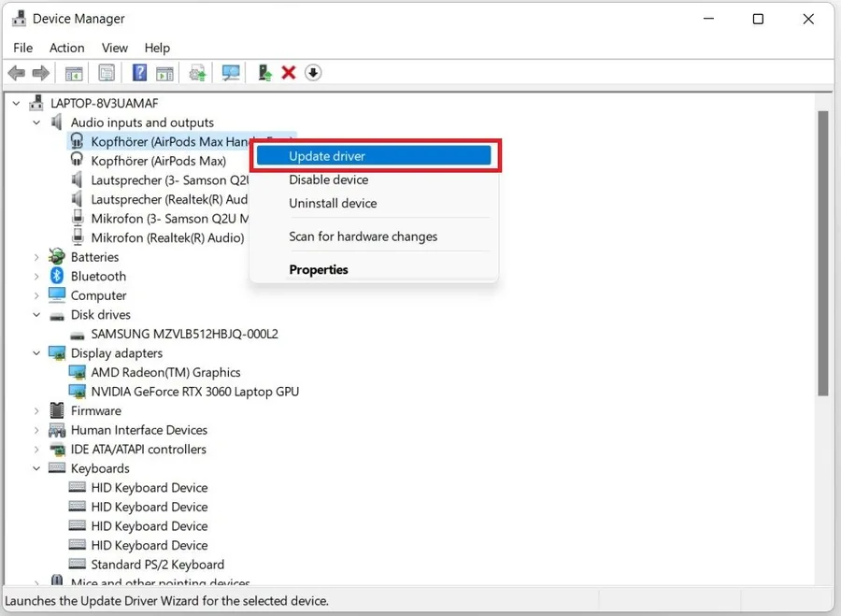Click the IDE ATA/ATAPI controllers icon
The height and width of the screenshot is (616, 841).
pyautogui.click(x=56, y=449)
